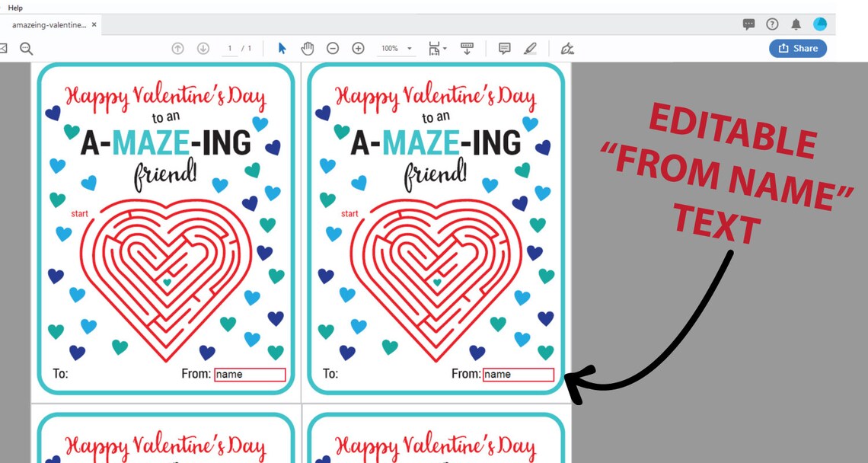Image resolution: width=868 pixels, height=463 pixels.
Task: Select the Selection arrow tool
Action: pyautogui.click(x=282, y=48)
